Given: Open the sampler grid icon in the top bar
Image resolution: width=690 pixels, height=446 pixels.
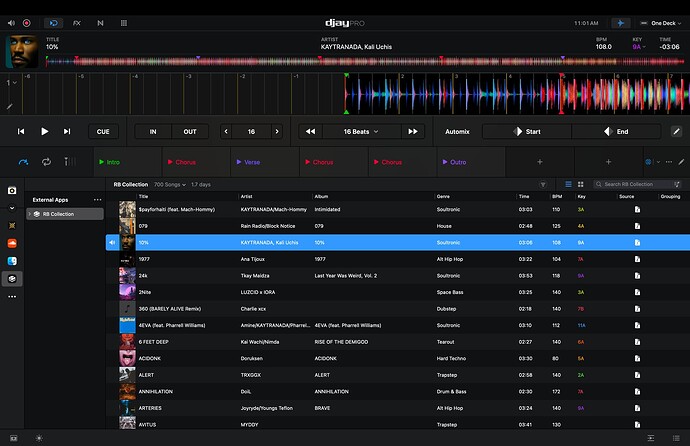Looking at the screenshot, I should click(x=124, y=23).
